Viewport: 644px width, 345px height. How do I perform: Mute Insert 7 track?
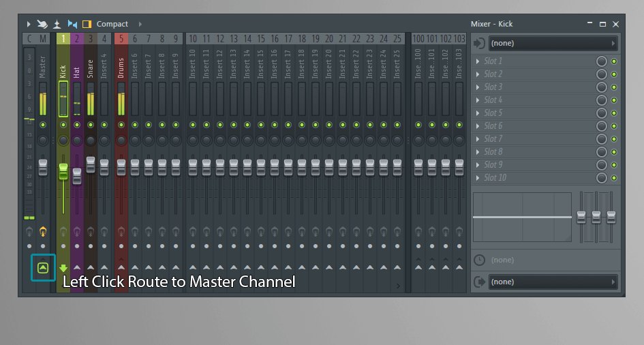149,125
